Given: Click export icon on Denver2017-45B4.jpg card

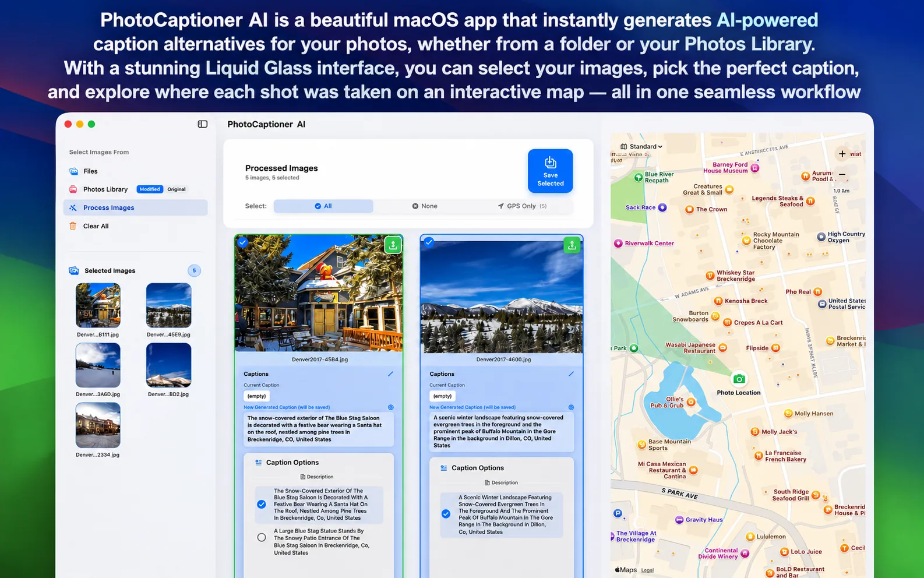Looking at the screenshot, I should tap(393, 245).
